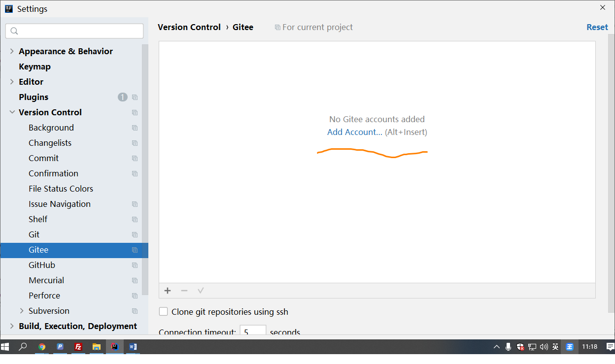Click the minus remove account icon
The width and height of the screenshot is (615, 364).
(x=184, y=291)
